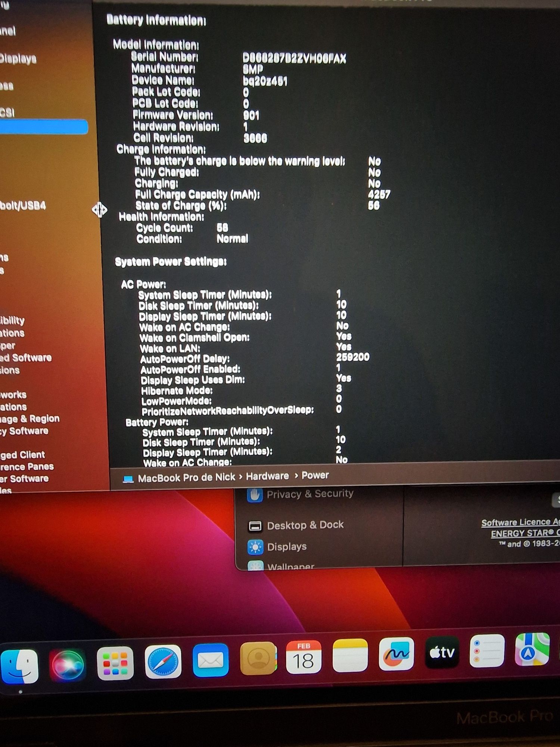Select Preference Panes in the sidebar

[x=27, y=467]
